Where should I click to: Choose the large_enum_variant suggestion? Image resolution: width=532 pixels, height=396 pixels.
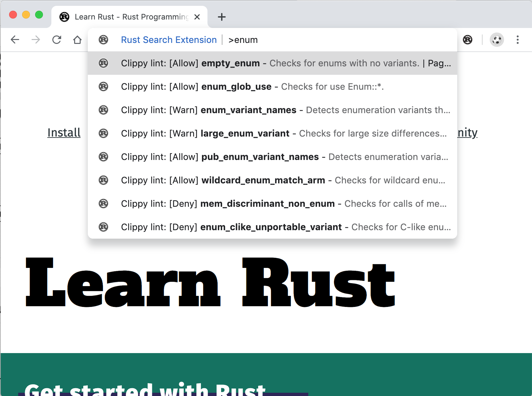[x=273, y=133]
